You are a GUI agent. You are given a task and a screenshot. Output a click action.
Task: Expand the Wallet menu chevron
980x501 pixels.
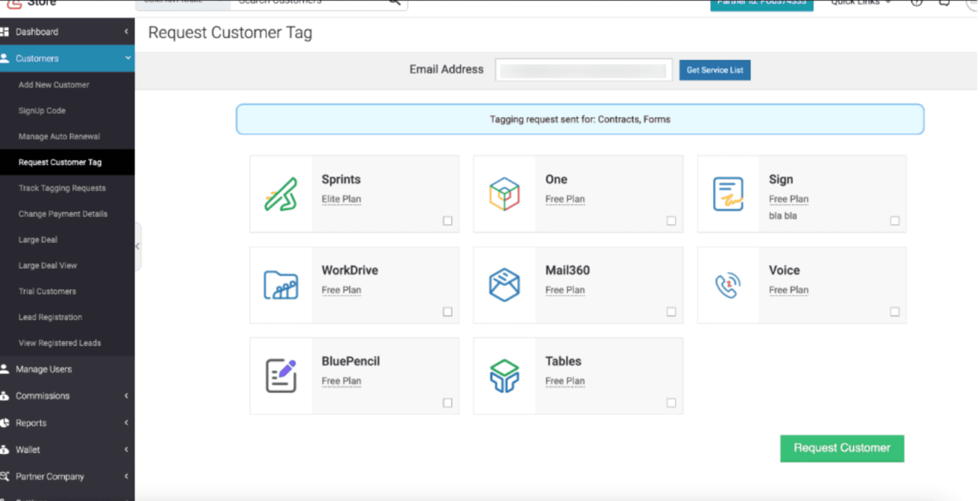pos(127,449)
